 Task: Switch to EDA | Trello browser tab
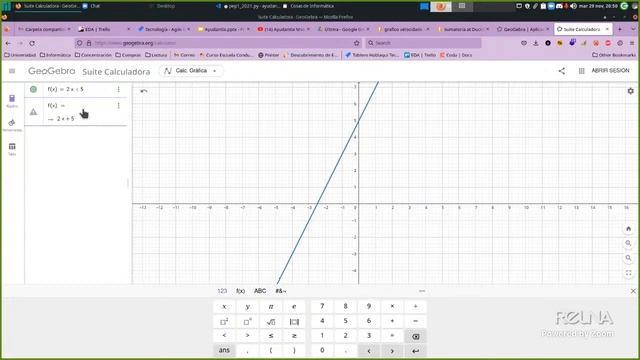[x=104, y=29]
